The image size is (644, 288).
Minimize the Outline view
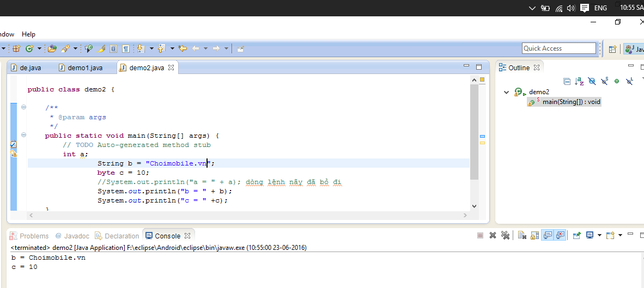pos(631,66)
